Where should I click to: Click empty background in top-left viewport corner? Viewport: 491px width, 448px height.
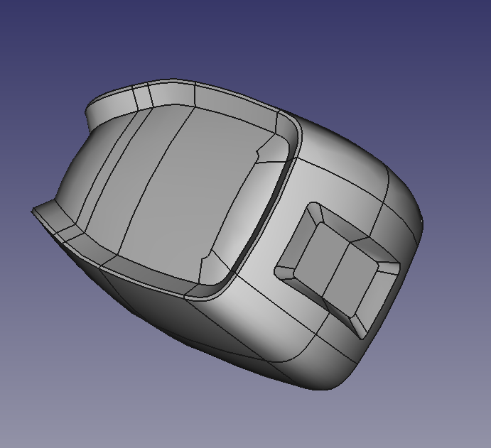click(x=28, y=28)
